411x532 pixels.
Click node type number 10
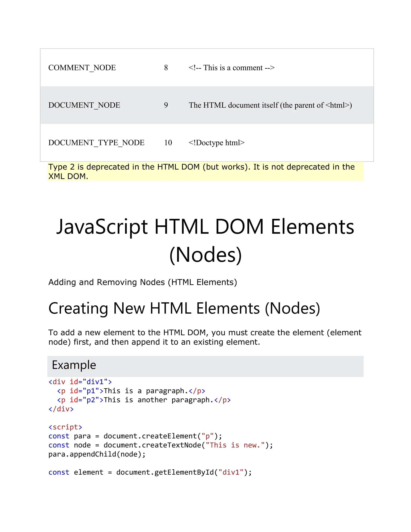coord(168,143)
